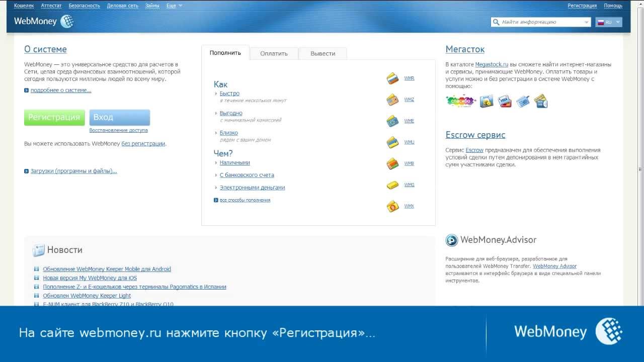
Task: Open the 'Escrow' link in service description
Action: (474, 150)
